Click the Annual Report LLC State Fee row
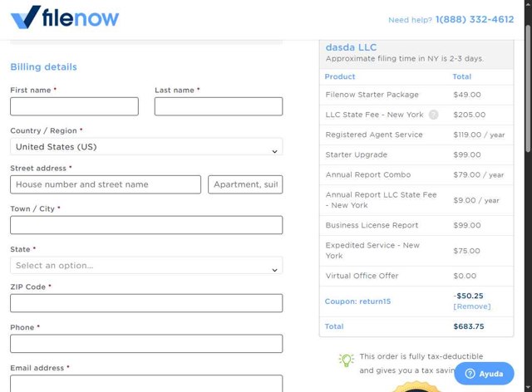The height and width of the screenshot is (392, 532). [416, 200]
